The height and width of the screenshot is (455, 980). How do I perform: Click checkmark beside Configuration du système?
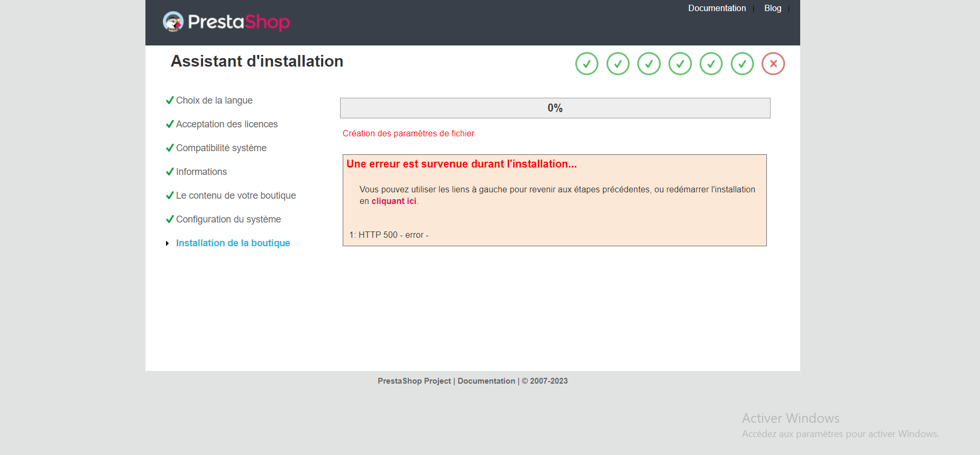[170, 219]
